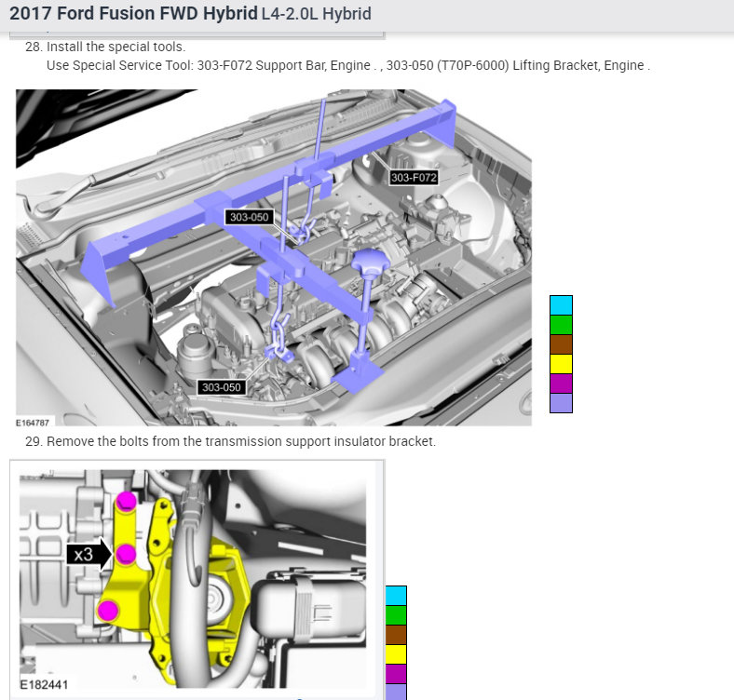Image resolution: width=734 pixels, height=700 pixels.
Task: Choose cyan swatch next to bracket illustration
Action: click(396, 596)
